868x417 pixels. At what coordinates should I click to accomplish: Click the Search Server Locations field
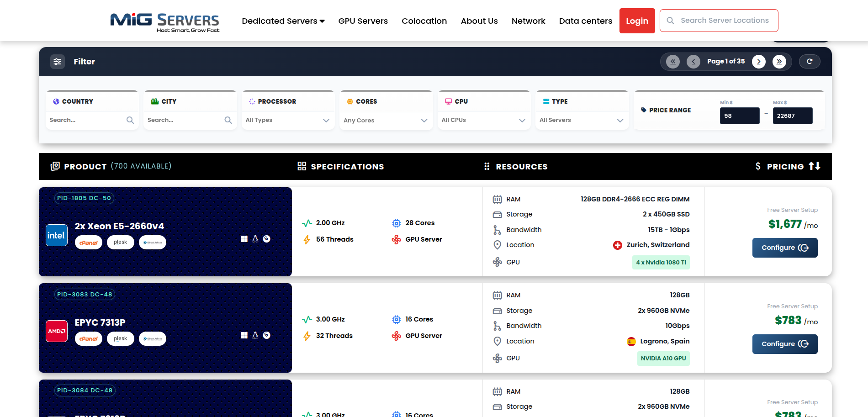click(x=725, y=20)
